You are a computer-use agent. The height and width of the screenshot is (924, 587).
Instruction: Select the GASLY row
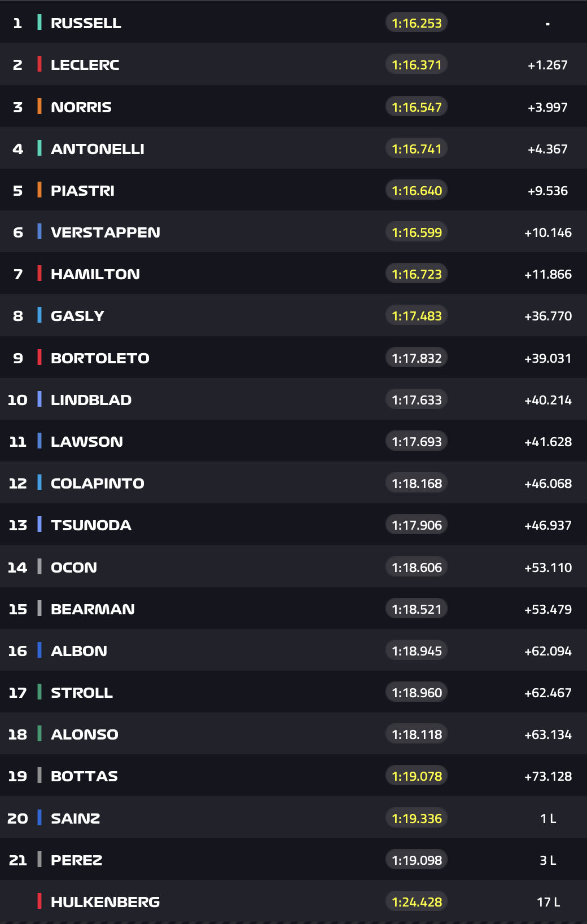(293, 316)
